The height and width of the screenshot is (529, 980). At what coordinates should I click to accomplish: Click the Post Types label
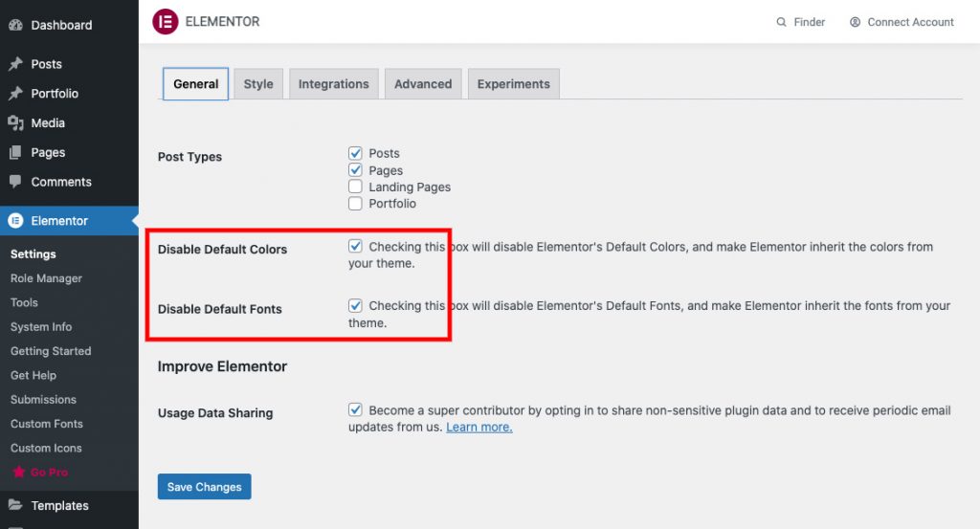point(189,157)
